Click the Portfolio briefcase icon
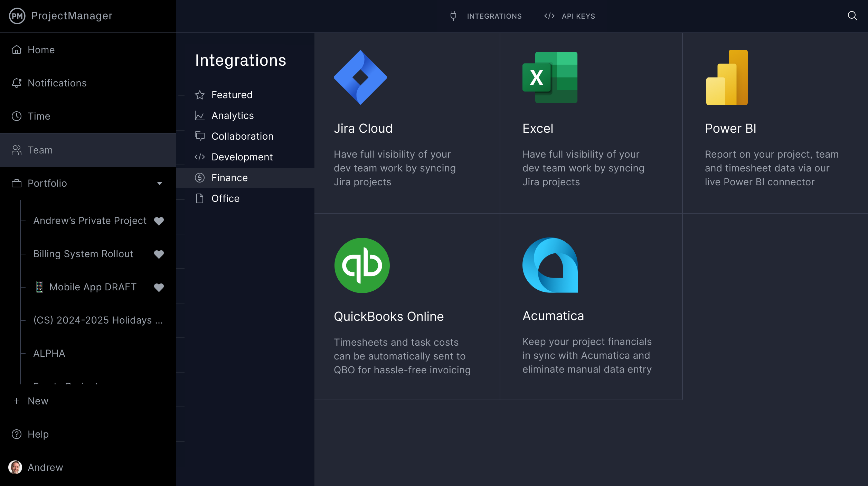Viewport: 868px width, 486px height. pos(17,183)
